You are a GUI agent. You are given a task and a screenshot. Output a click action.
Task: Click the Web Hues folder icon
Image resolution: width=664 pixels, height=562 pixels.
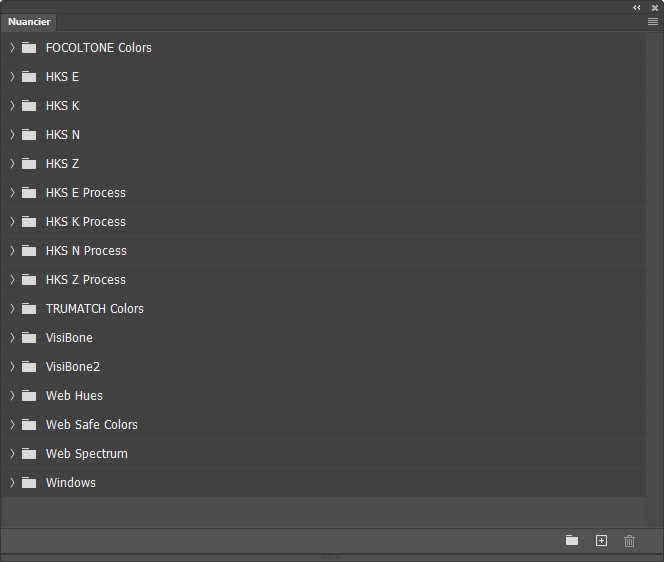(29, 396)
